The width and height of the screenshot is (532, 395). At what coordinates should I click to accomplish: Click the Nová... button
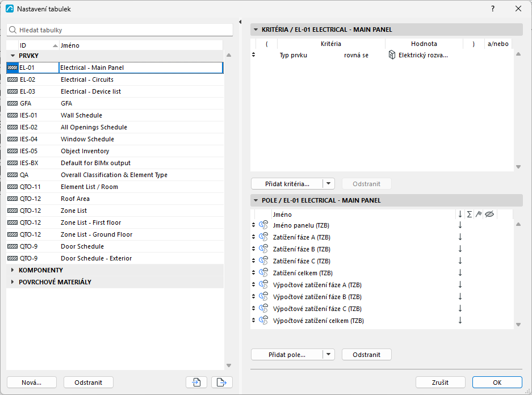(x=32, y=383)
